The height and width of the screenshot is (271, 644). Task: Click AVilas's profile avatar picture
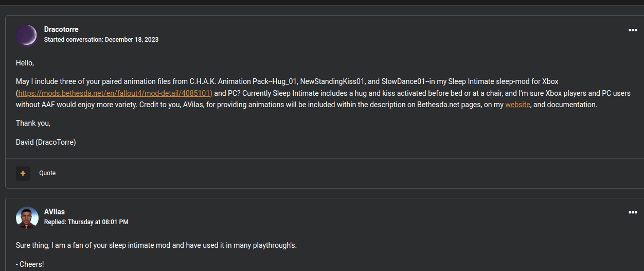tap(27, 217)
